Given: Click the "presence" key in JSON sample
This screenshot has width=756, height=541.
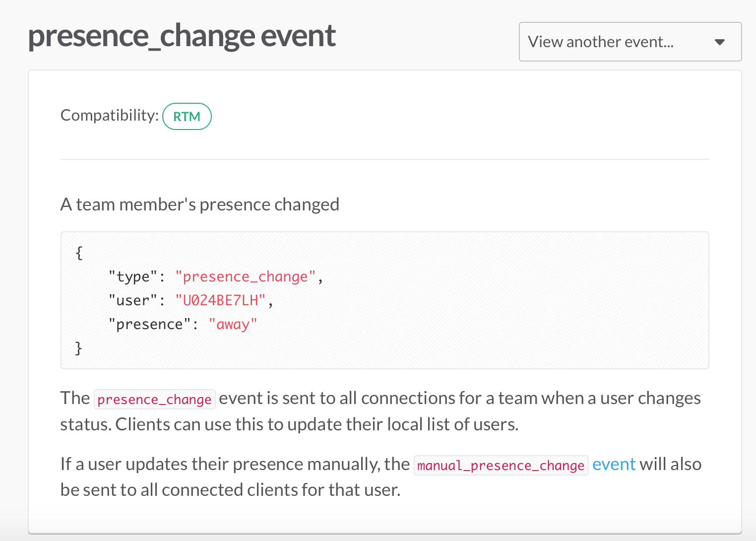Looking at the screenshot, I should pos(149,324).
